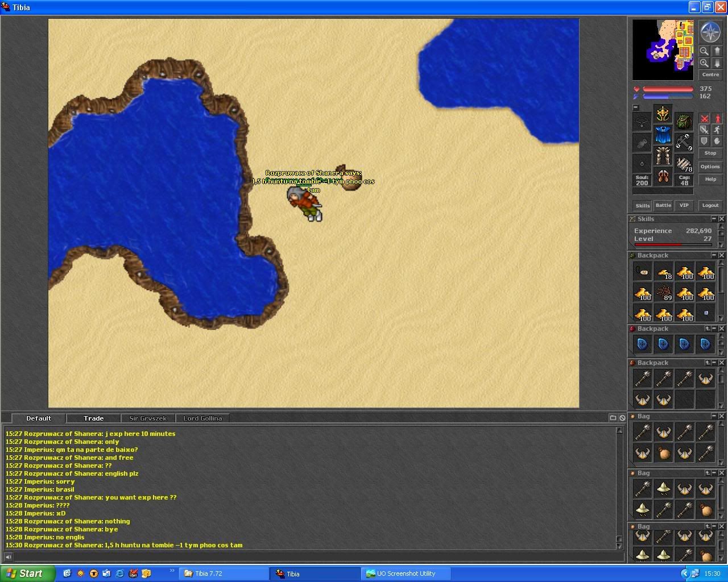Click the Centre minimap button

click(x=710, y=75)
